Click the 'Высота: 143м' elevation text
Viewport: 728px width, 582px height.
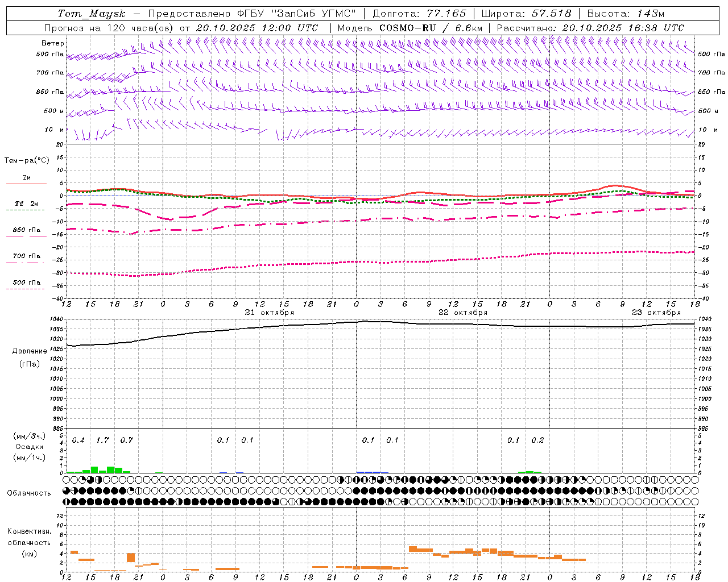click(x=626, y=14)
